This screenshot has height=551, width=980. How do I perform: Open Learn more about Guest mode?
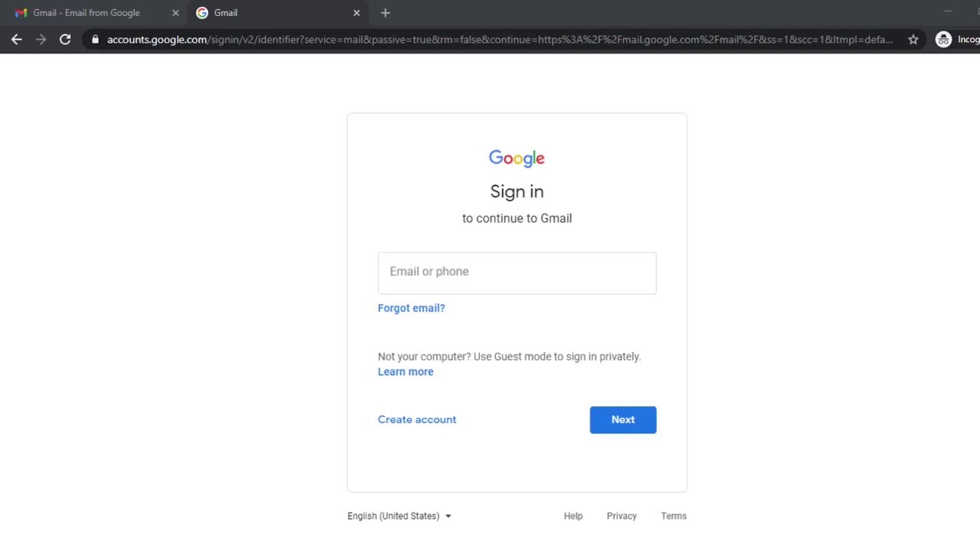point(406,372)
